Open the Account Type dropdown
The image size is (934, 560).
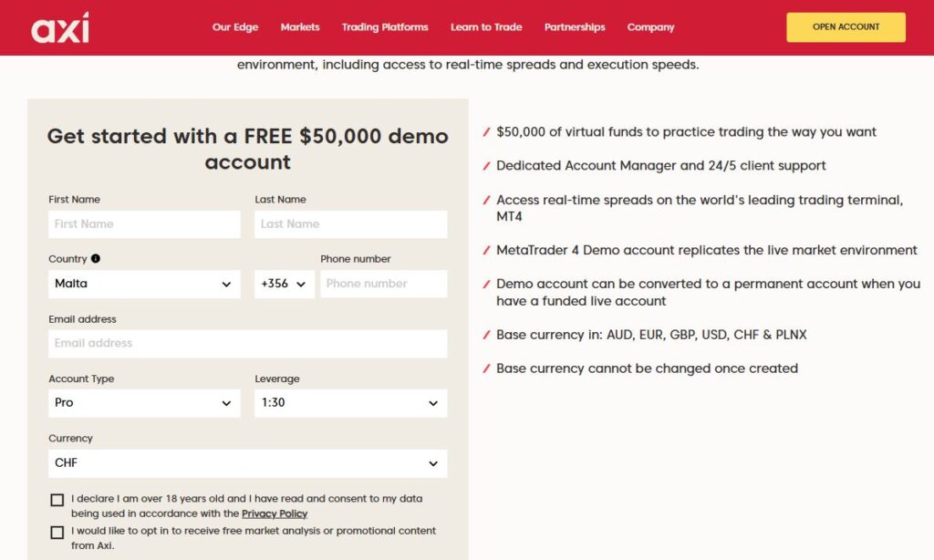click(144, 403)
